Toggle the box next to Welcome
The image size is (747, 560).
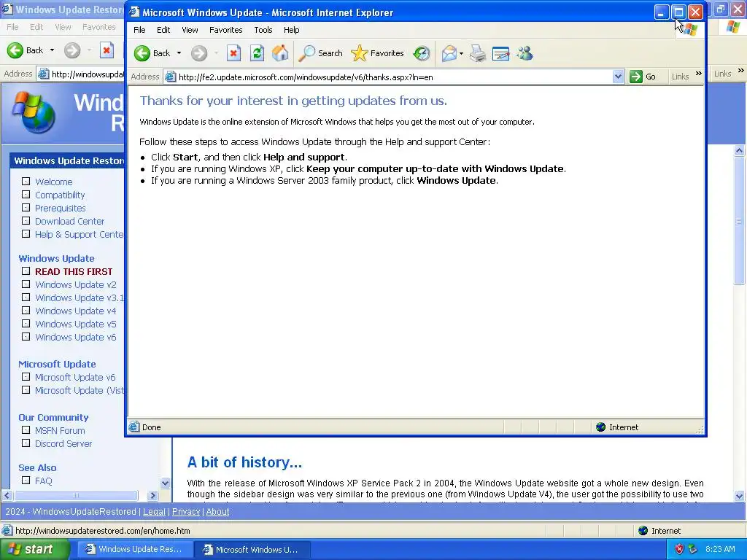(x=26, y=182)
